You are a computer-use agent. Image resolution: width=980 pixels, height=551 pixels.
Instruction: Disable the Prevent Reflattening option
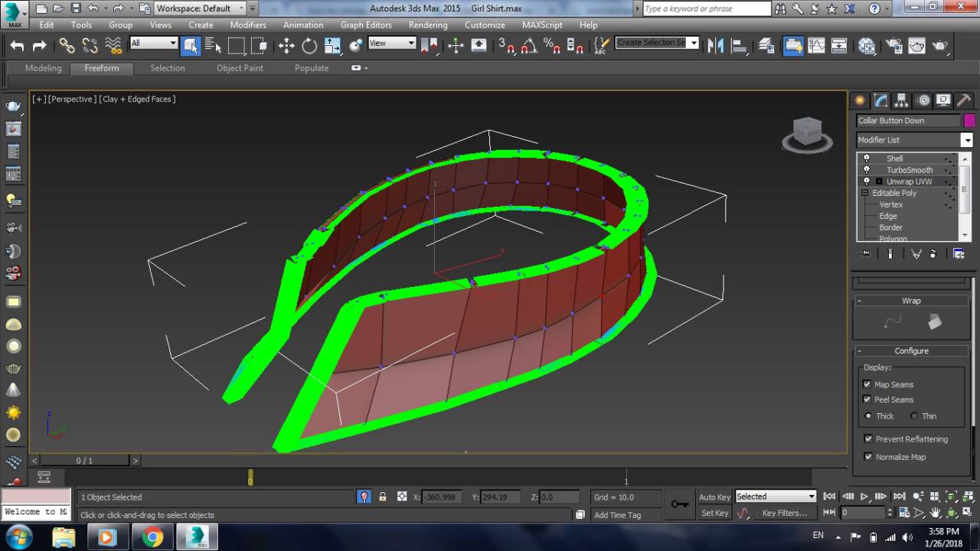tap(867, 439)
